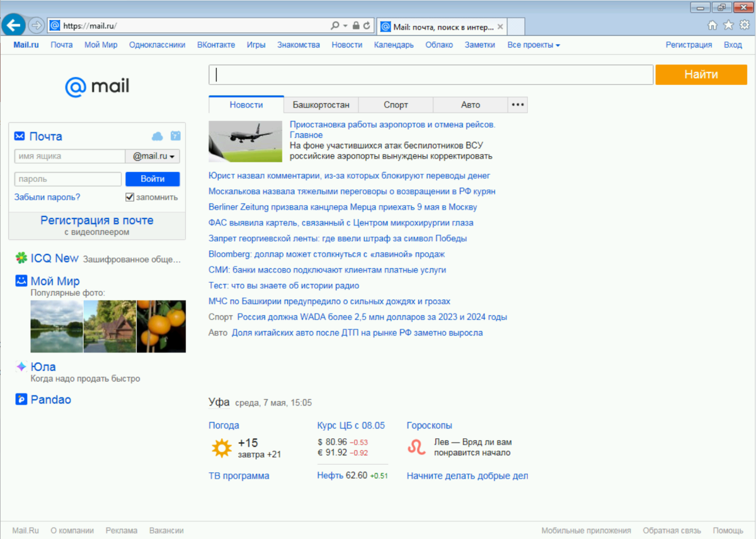Click the sun weather icon
The image size is (756, 539).
pyautogui.click(x=221, y=448)
